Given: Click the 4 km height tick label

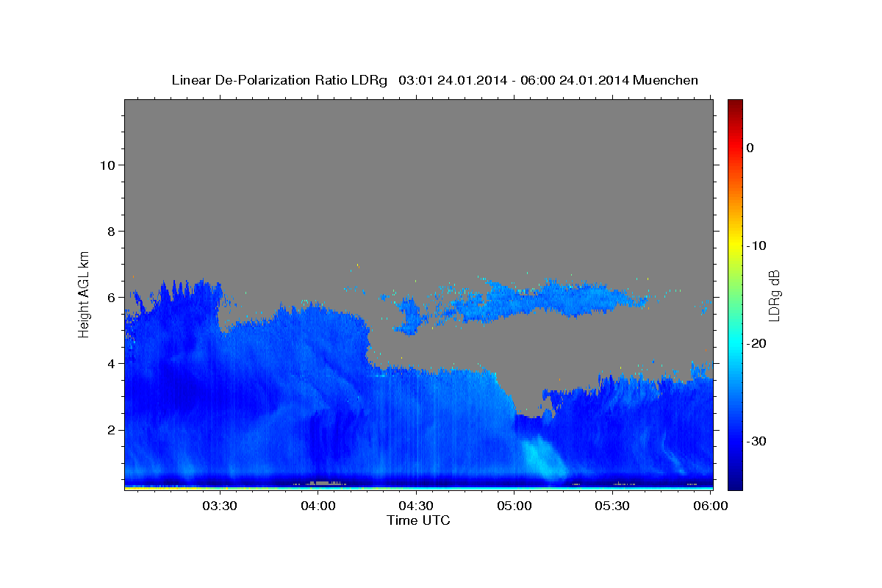Looking at the screenshot, I should tap(111, 363).
